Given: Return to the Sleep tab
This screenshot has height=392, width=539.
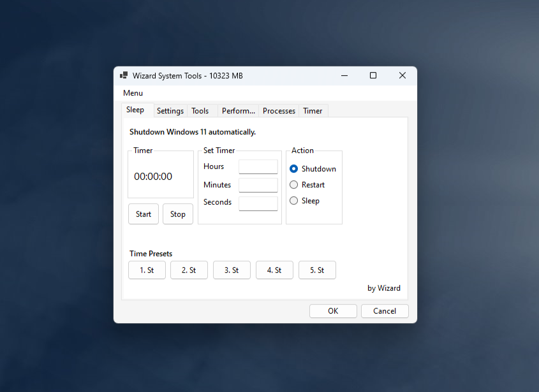Looking at the screenshot, I should point(134,109).
